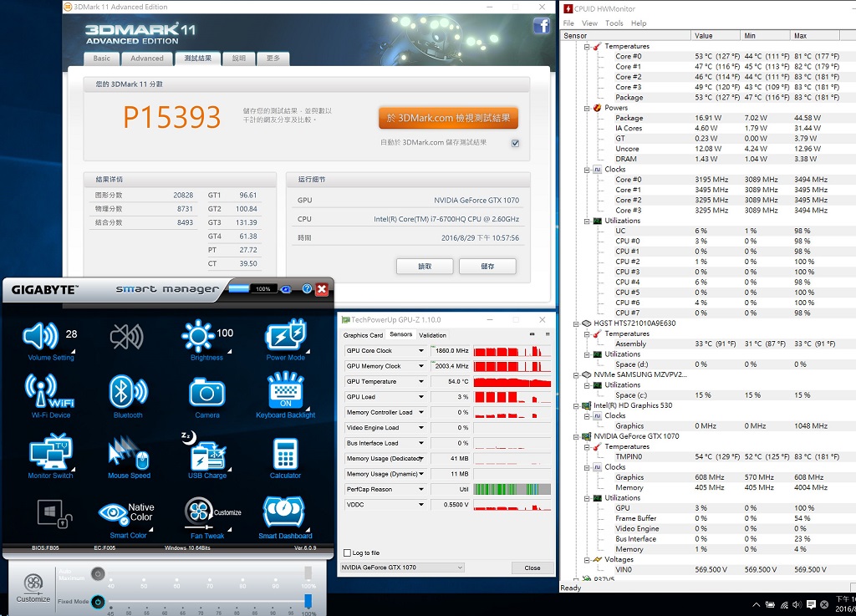Toggle Keyboard Backlight ON icon
Screen dimensions: 856x616
286,389
